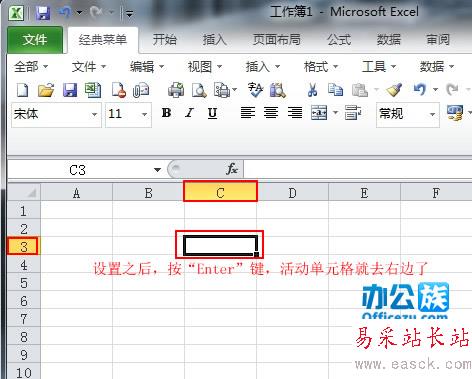Click the cut scissors icon
The width and height of the screenshot is (472, 379).
[x=312, y=90]
